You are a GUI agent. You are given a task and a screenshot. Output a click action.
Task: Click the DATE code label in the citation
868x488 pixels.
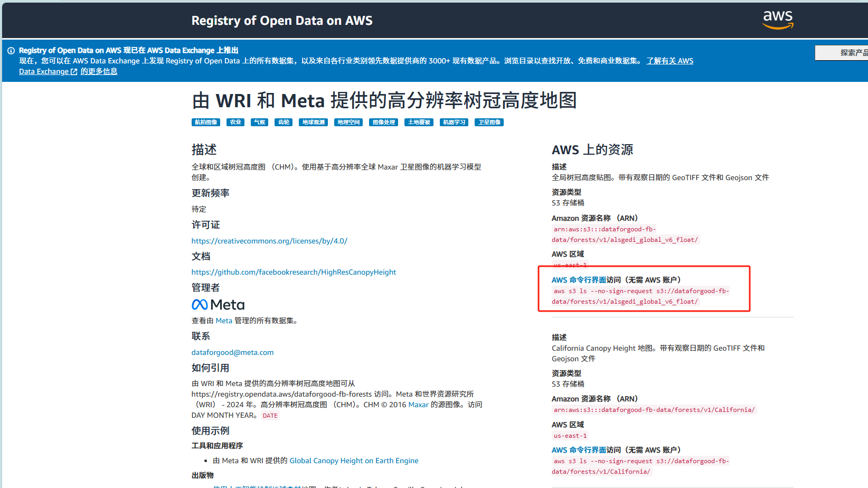point(270,416)
